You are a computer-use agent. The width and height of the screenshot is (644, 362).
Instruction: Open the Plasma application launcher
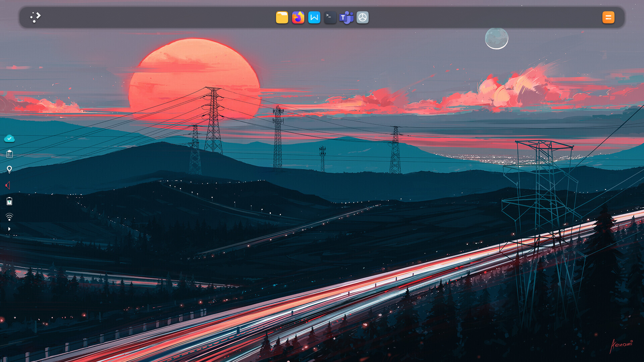click(36, 17)
